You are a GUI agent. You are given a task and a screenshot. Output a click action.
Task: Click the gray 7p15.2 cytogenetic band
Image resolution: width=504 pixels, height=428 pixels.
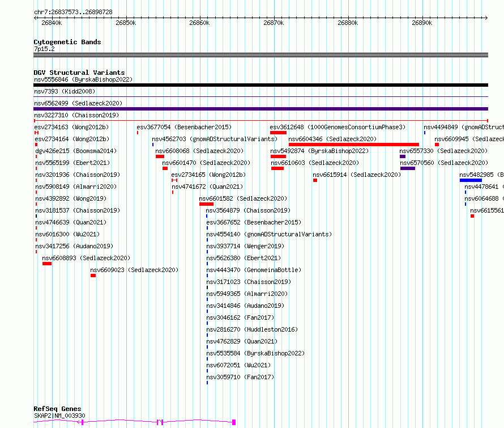coord(260,55)
